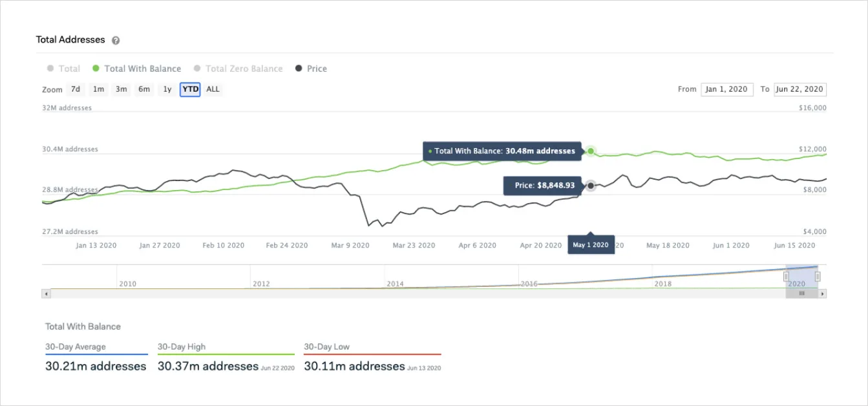Click the 30-Day High heading

point(182,347)
